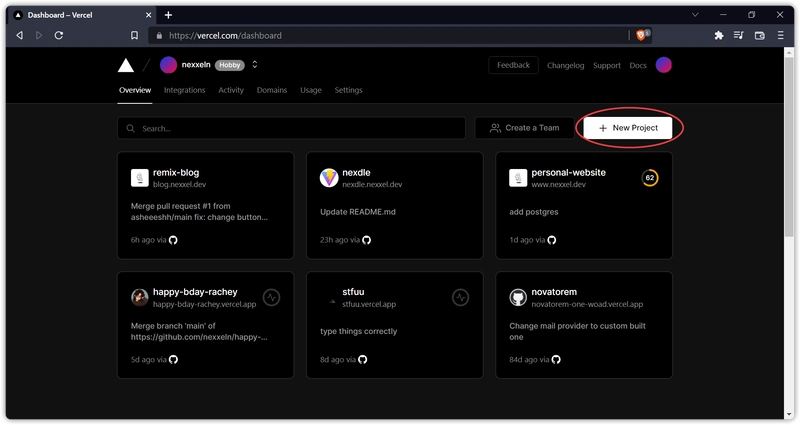The height and width of the screenshot is (425, 800).
Task: Open the nexdle.nexxel.dev domain link
Action: click(x=372, y=185)
